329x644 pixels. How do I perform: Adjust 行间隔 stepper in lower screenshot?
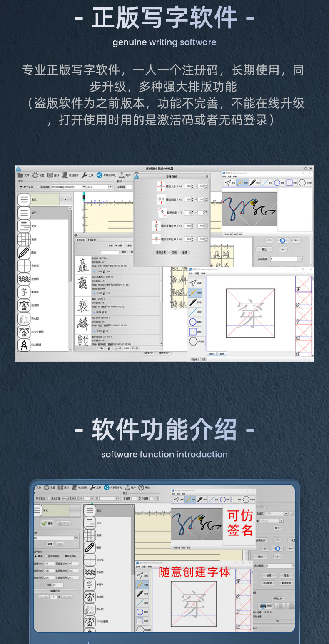click(157, 499)
